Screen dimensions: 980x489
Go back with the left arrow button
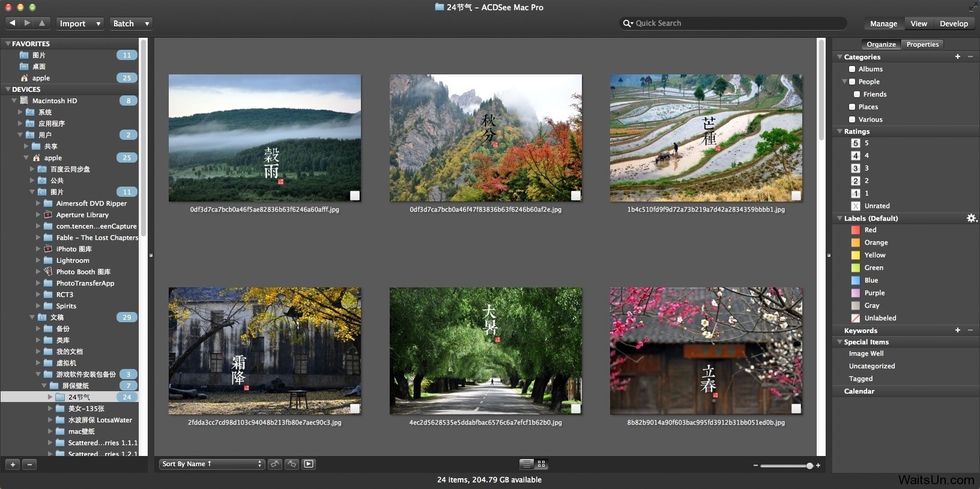(x=12, y=23)
